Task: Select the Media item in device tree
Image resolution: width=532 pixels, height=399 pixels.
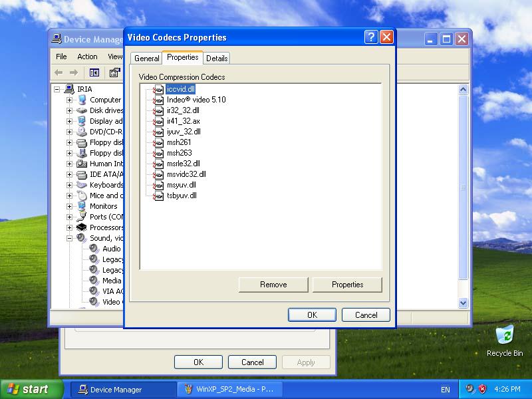Action: (x=112, y=281)
